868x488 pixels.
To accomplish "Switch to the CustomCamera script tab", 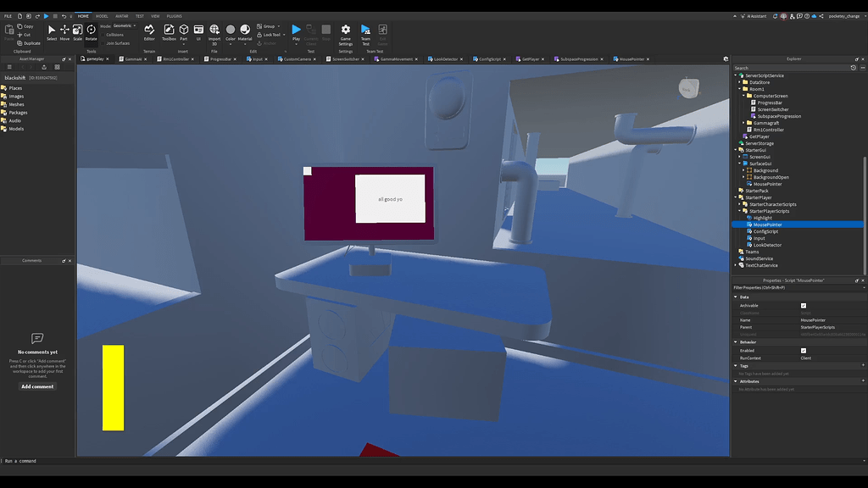I will coord(297,58).
